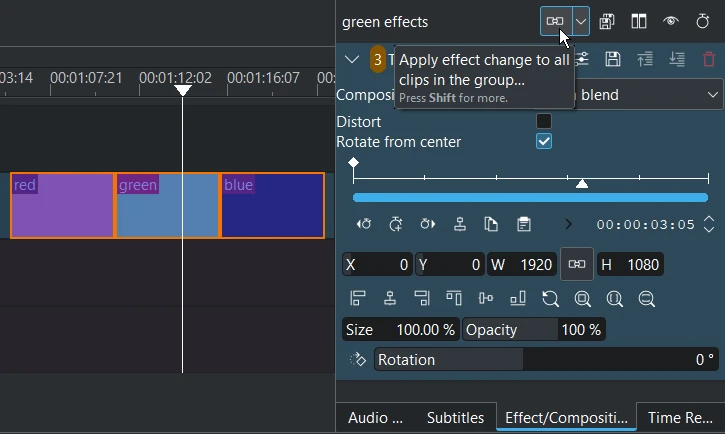Viewport: 725px width, 434px height.
Task: Select the Effect/Composition tab
Action: (566, 417)
